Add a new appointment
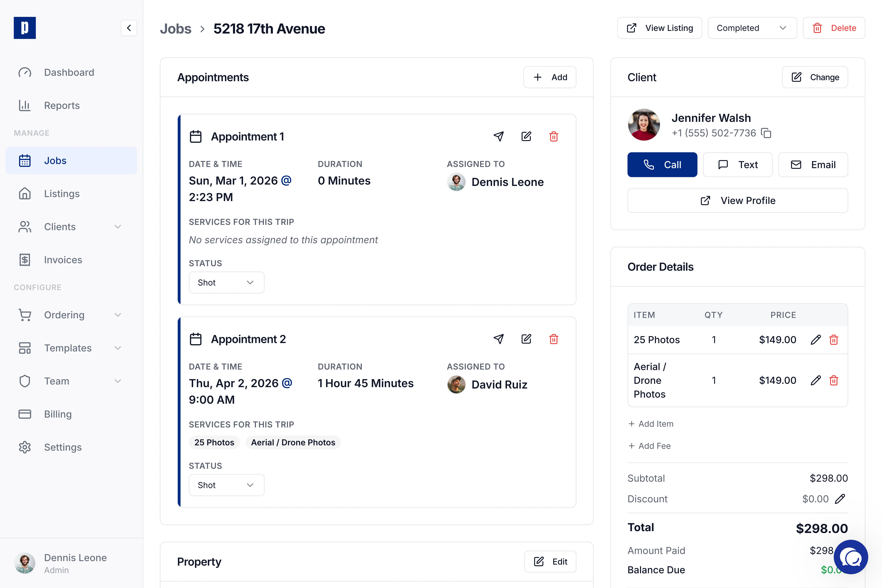This screenshot has height=588, width=882. click(x=550, y=77)
